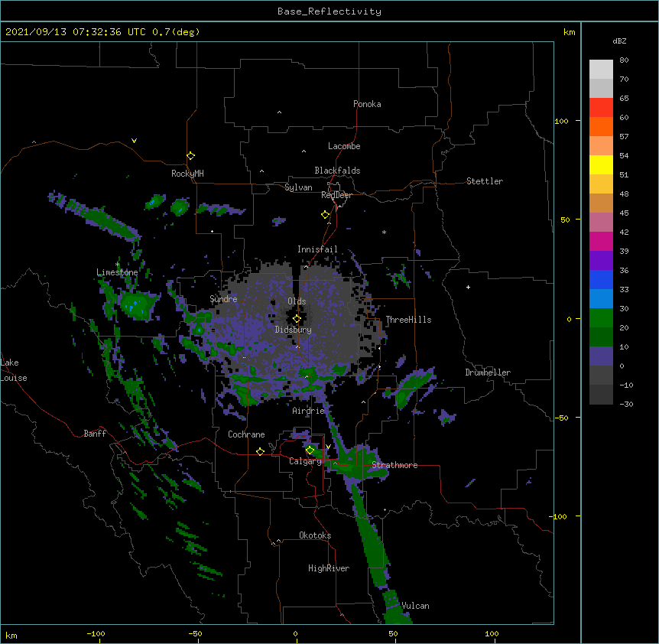This screenshot has width=659, height=644.
Task: Click the green echo cell below Limestone
Action: 137,304
